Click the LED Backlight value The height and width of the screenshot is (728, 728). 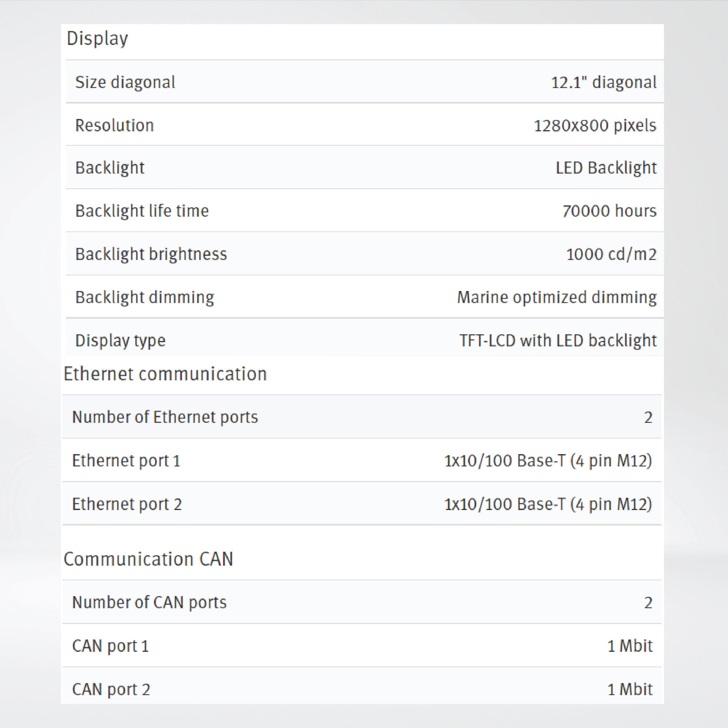pyautogui.click(x=606, y=168)
